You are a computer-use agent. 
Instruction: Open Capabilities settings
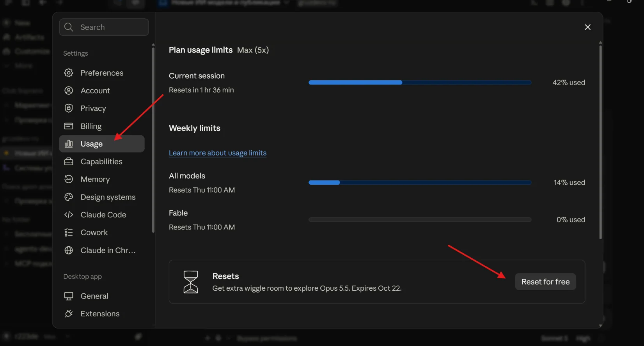point(102,161)
